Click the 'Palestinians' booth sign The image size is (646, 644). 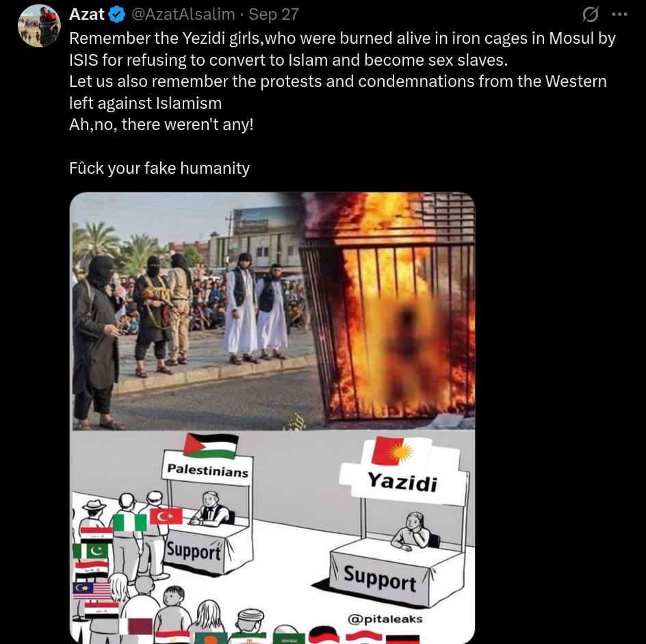click(x=207, y=469)
